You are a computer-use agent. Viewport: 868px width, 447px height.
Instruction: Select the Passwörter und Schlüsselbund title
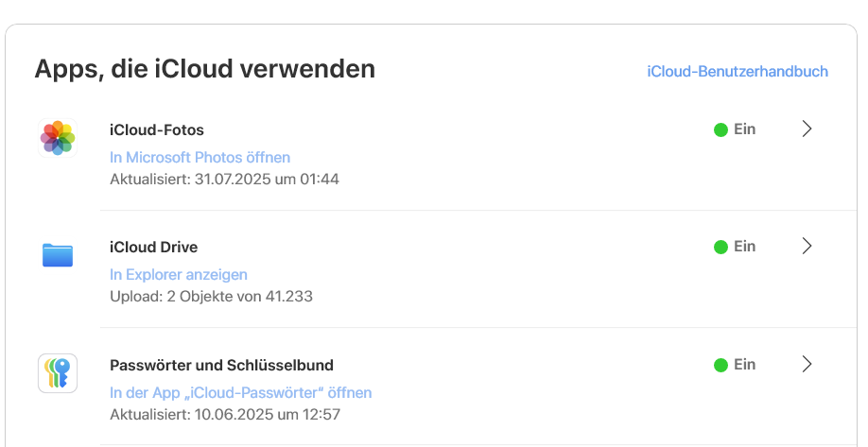(222, 365)
